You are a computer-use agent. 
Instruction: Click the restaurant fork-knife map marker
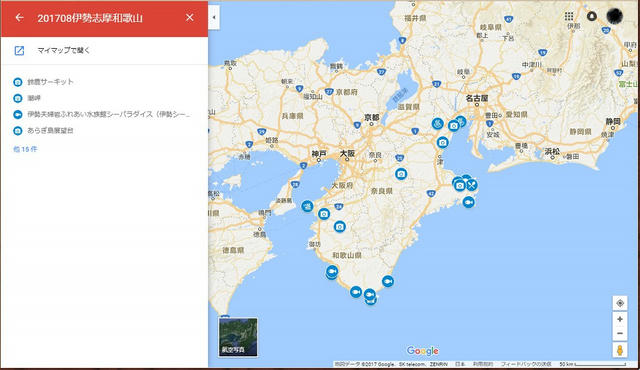coord(471,185)
